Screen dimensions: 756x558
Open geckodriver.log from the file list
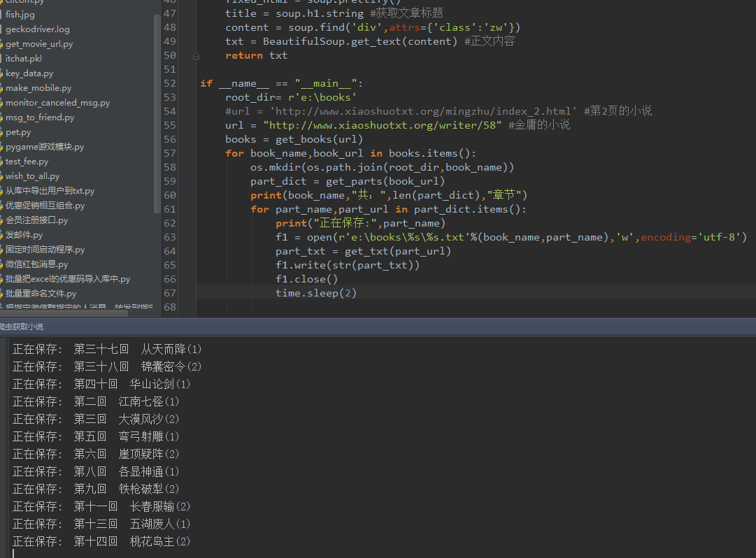(x=37, y=29)
